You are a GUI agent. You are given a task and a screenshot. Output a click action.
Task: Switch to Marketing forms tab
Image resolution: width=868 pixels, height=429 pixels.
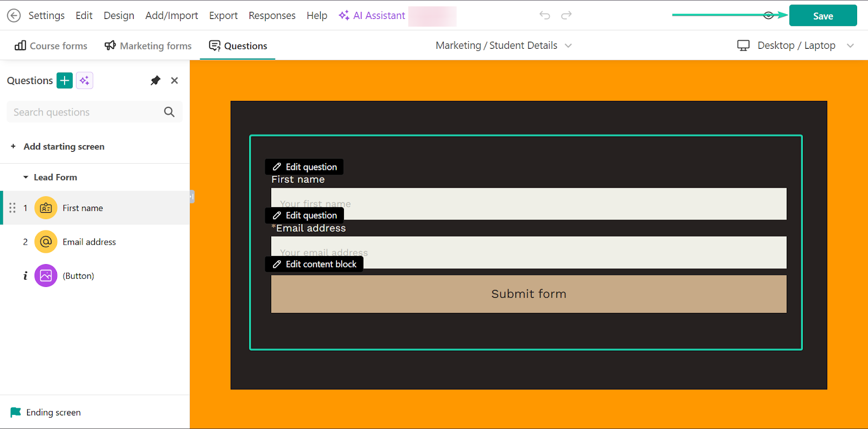[x=148, y=46]
